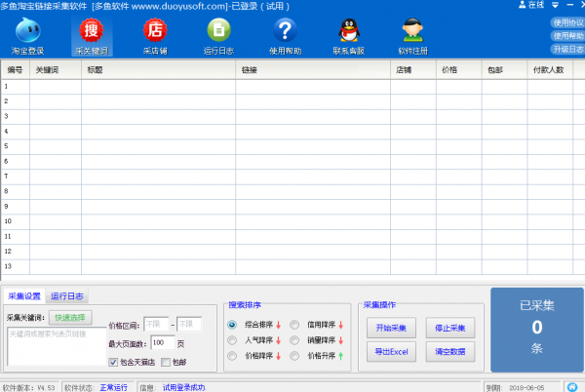Toggle the 包含天猫店 checkbox
The width and height of the screenshot is (585, 392).
113,362
